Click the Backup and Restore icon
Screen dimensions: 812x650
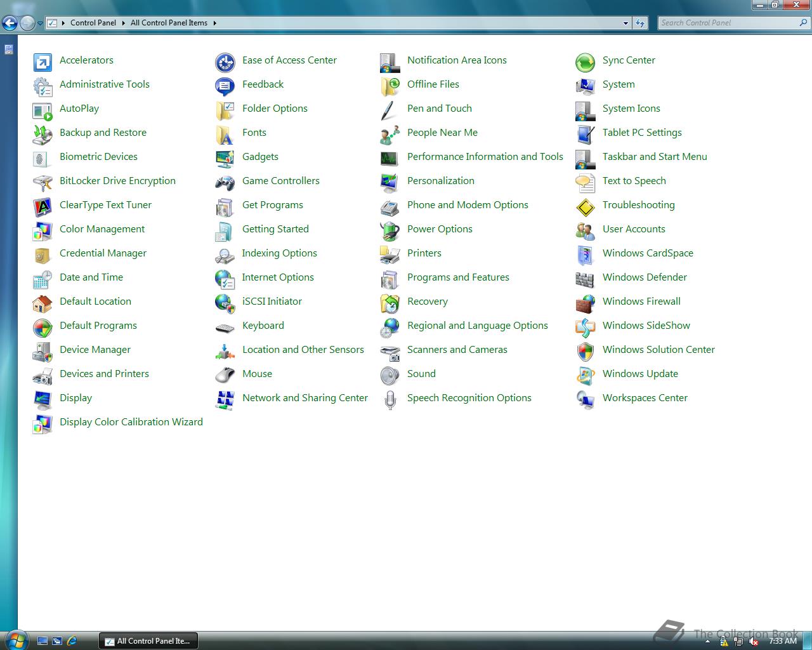tap(43, 134)
